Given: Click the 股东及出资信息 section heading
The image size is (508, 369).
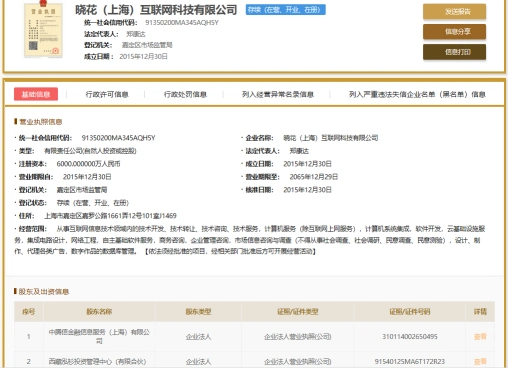Looking at the screenshot, I should (x=44, y=292).
